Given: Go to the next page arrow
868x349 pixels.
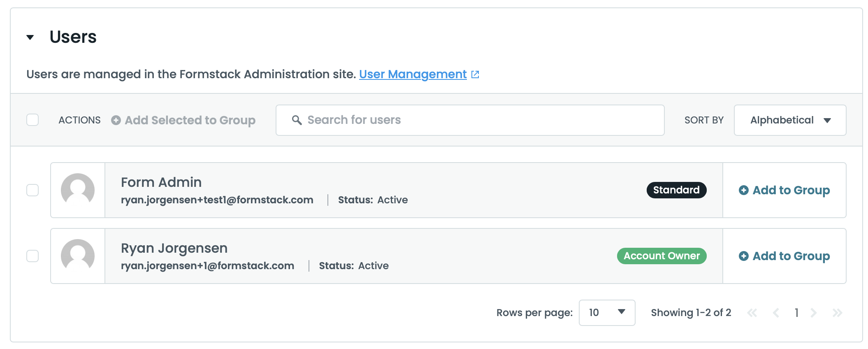Looking at the screenshot, I should pos(813,313).
